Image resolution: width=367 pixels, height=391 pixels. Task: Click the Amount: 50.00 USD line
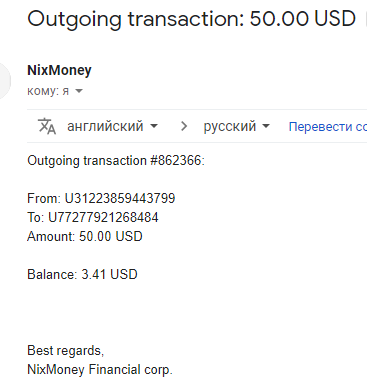pos(85,237)
